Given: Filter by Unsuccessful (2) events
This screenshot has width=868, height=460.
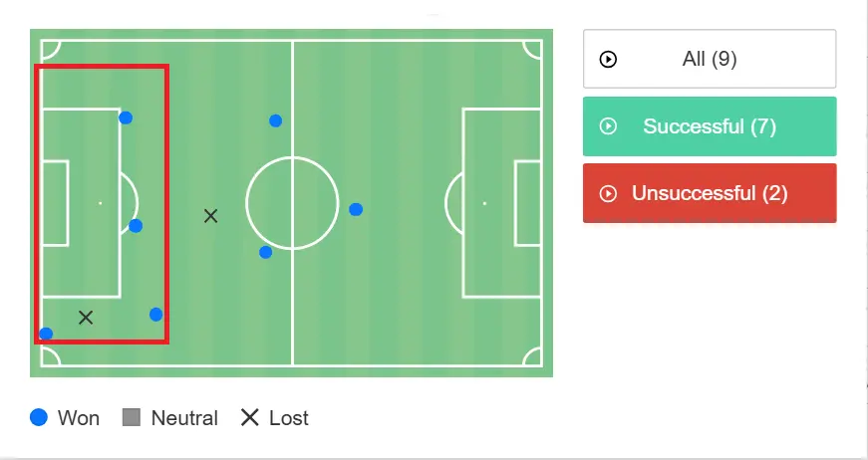Looking at the screenshot, I should pyautogui.click(x=709, y=193).
